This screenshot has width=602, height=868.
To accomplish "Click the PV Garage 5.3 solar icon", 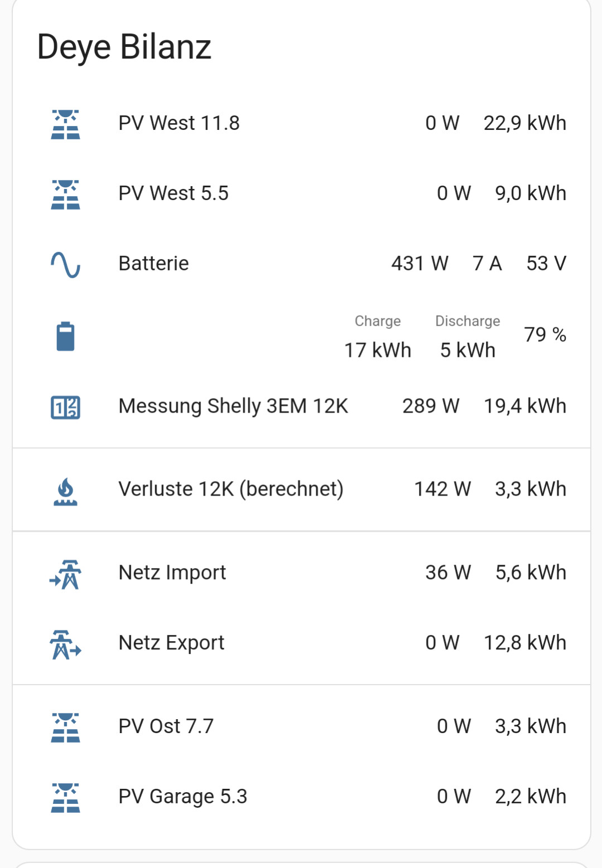I will pyautogui.click(x=65, y=797).
